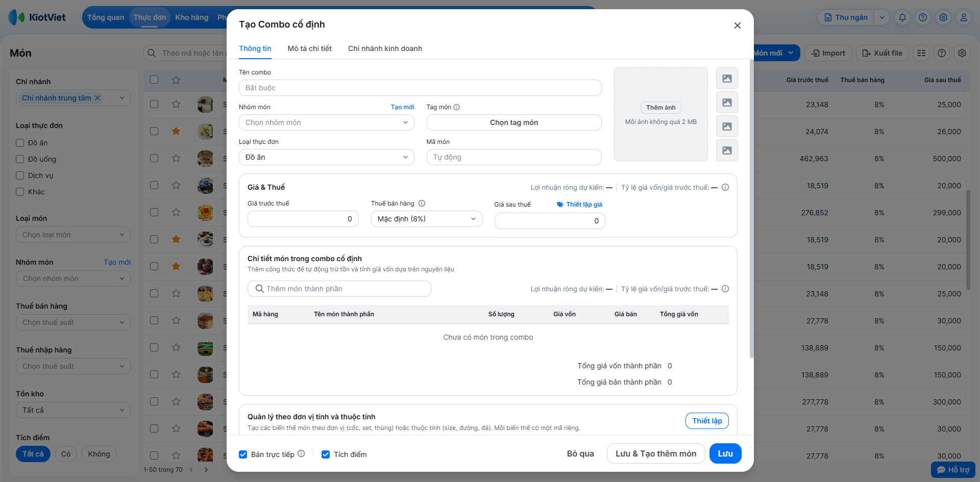Check the Đồ uống filter checkbox

pyautogui.click(x=20, y=159)
